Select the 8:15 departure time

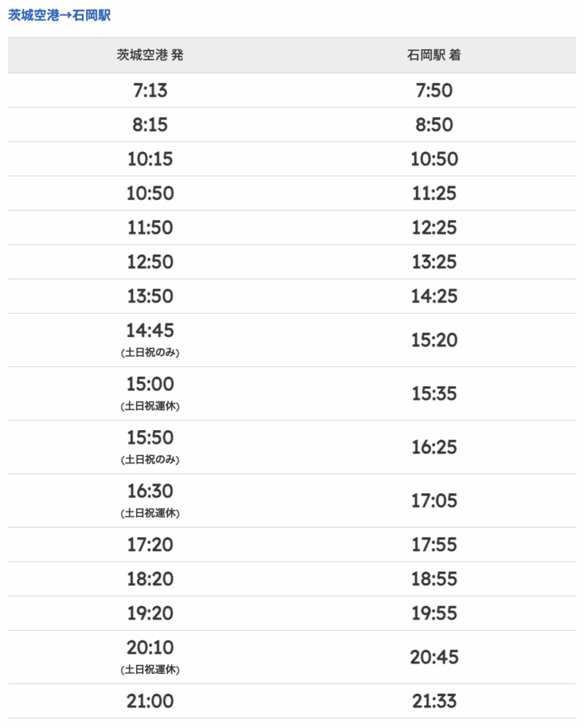150,125
